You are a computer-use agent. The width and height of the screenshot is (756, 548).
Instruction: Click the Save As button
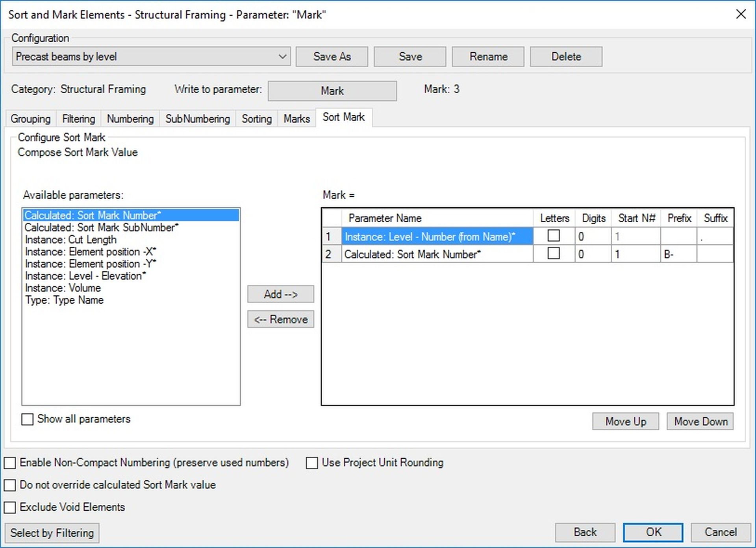pyautogui.click(x=332, y=56)
